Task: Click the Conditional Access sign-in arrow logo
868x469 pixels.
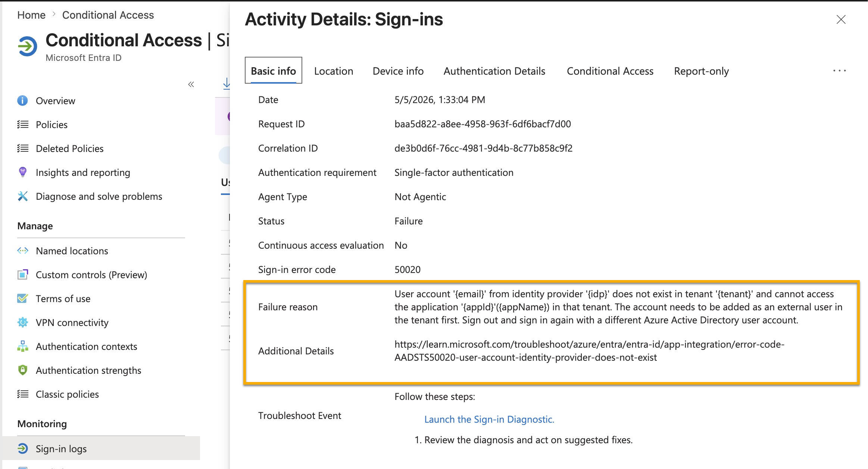Action: [x=27, y=46]
